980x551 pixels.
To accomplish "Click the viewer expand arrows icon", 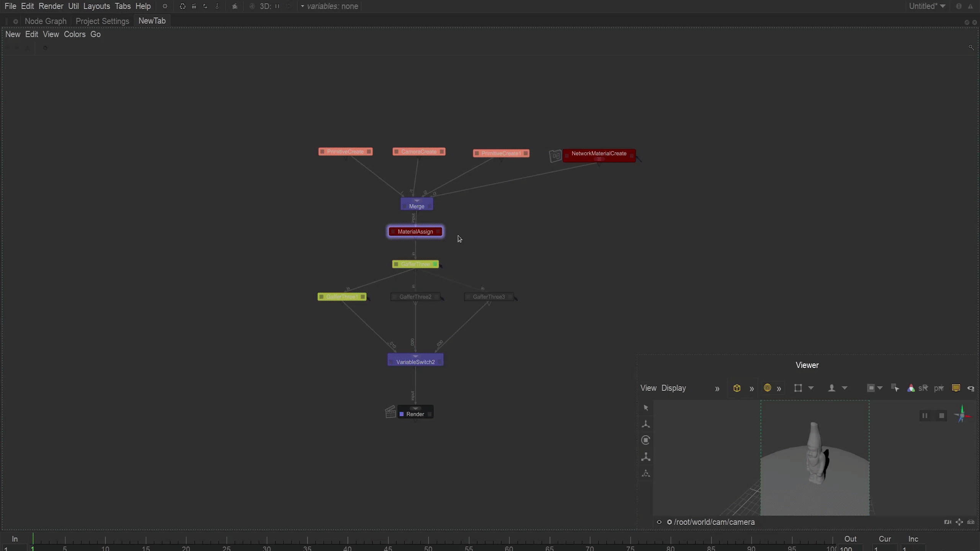I will [959, 522].
